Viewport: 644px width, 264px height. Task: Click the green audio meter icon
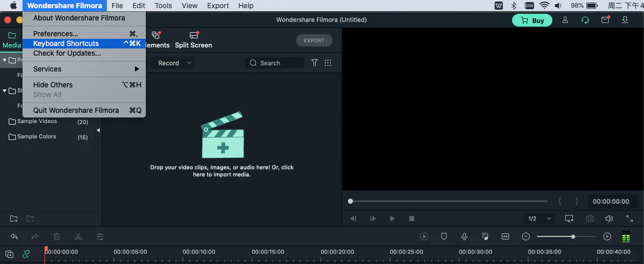coord(626,237)
